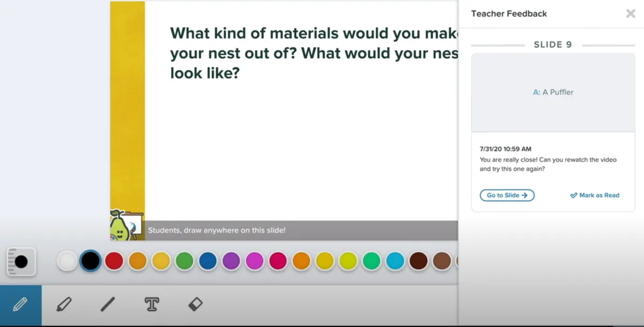
Task: Pick the black color swatch
Action: [90, 261]
